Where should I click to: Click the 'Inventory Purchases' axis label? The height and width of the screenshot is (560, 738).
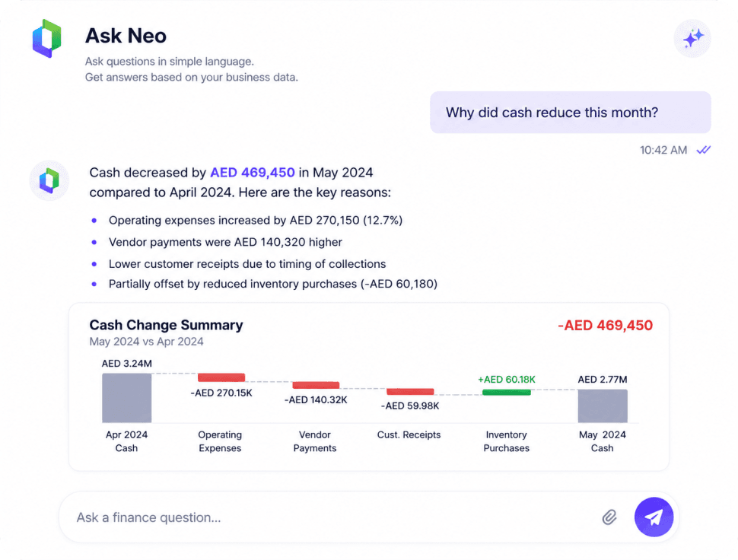[x=507, y=441]
